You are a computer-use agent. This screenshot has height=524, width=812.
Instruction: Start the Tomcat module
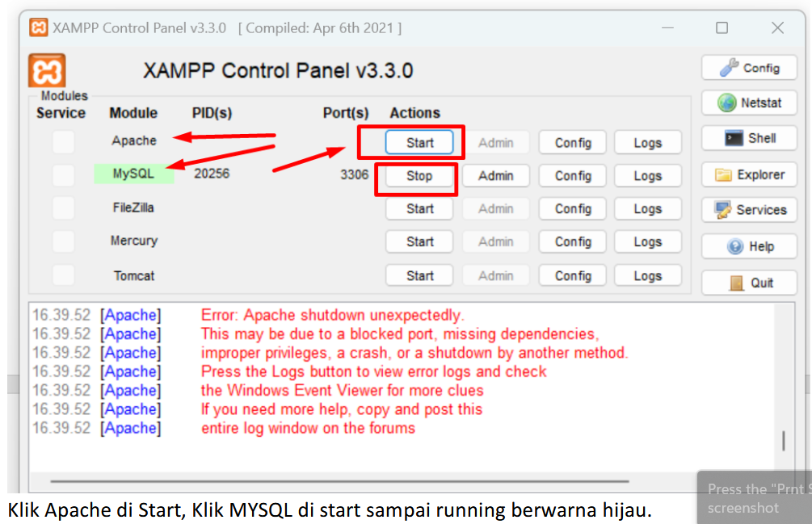[419, 276]
